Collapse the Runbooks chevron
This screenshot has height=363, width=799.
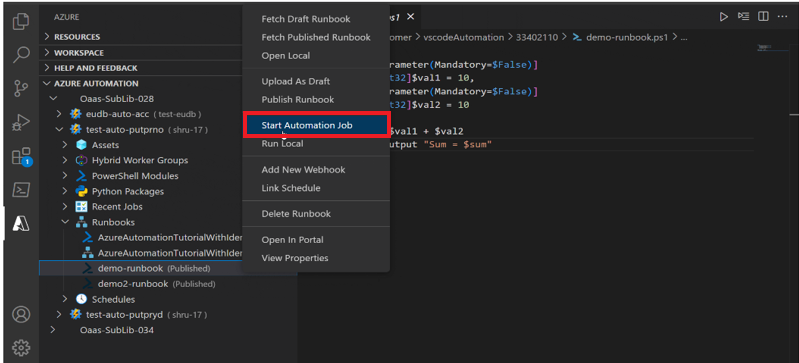pyautogui.click(x=65, y=222)
